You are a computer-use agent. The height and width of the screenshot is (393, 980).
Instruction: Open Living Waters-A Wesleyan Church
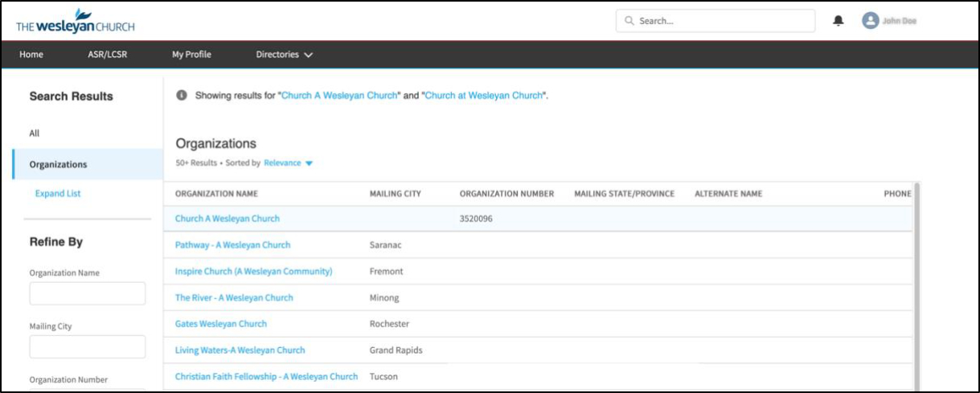[x=240, y=350]
